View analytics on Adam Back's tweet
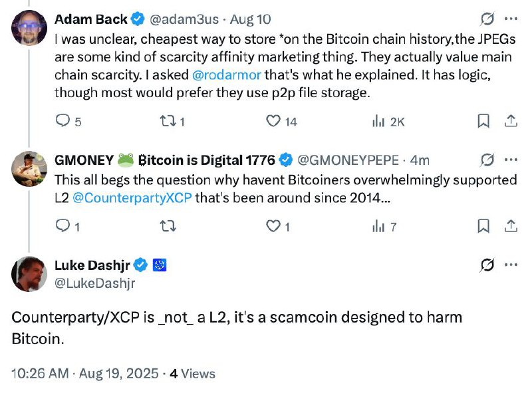Screen dimensions: 532x393 (380, 121)
